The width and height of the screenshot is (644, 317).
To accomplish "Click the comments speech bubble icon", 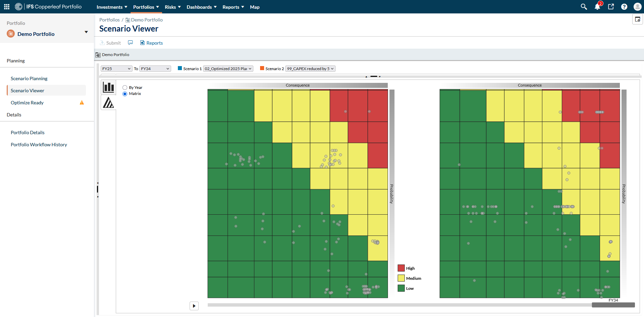I will [131, 43].
